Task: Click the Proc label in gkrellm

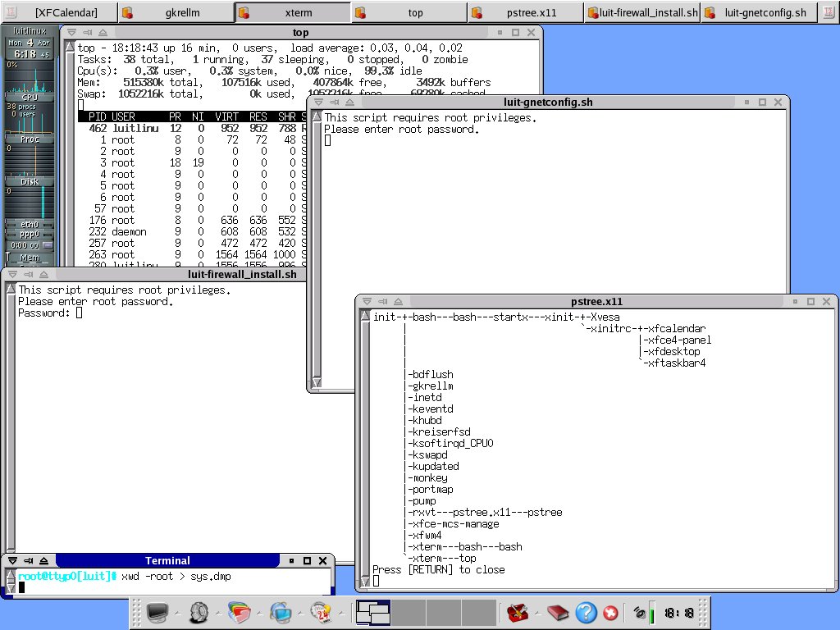Action: click(30, 139)
